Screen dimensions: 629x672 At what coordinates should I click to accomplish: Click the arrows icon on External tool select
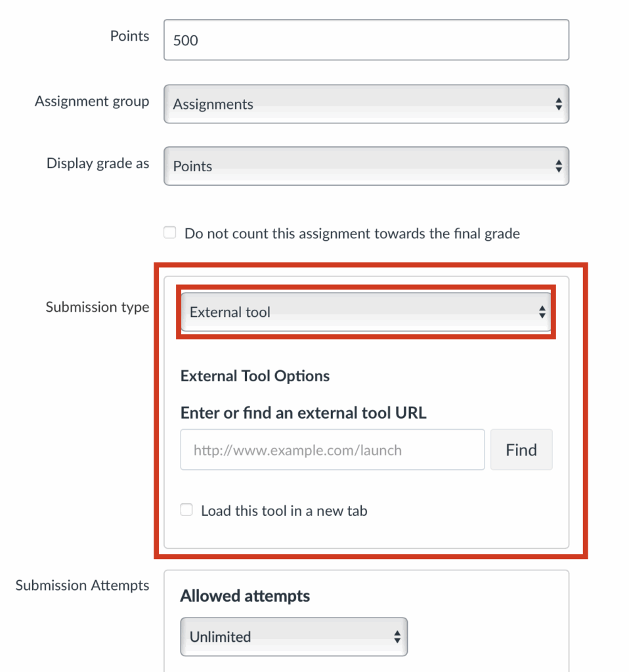tap(542, 312)
